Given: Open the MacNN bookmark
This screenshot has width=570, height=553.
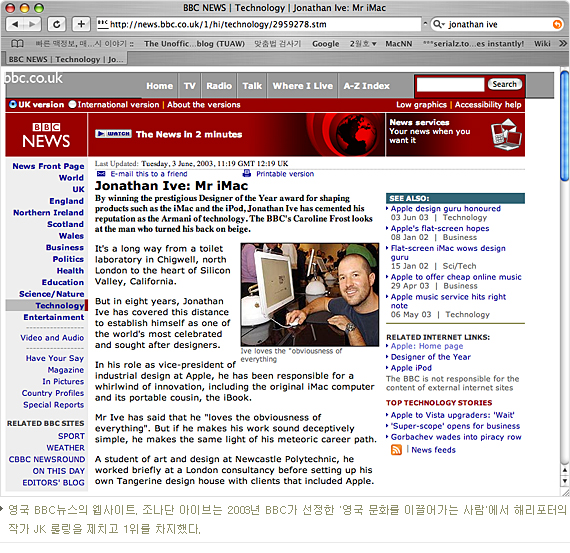Looking at the screenshot, I should [399, 44].
